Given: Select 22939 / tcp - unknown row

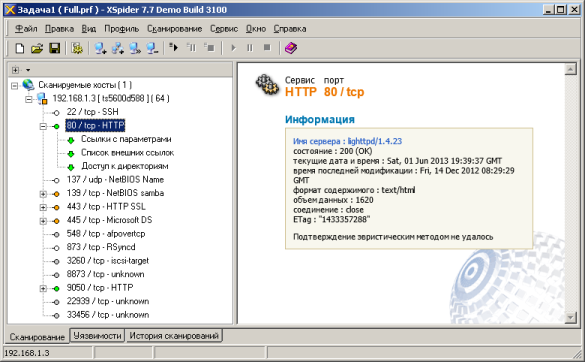Looking at the screenshot, I should 107,301.
